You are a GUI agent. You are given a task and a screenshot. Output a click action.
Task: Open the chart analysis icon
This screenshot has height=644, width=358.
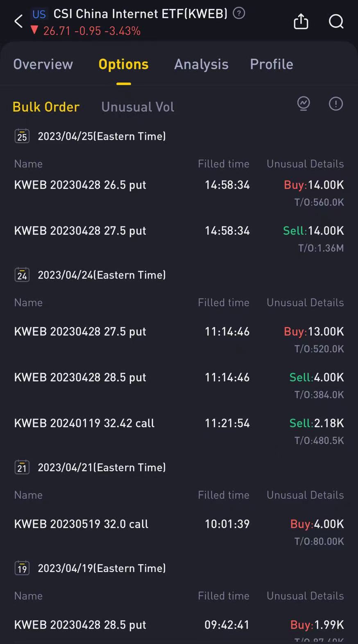point(304,104)
